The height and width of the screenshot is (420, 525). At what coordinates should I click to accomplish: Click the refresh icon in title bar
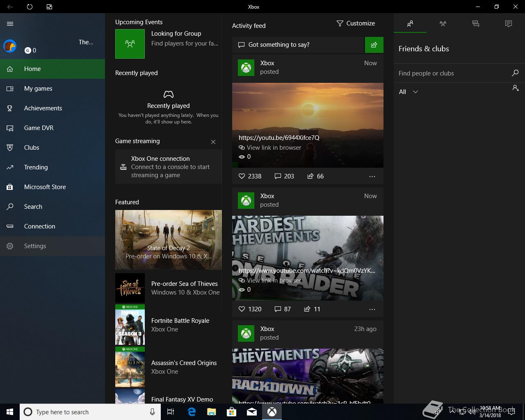point(30,7)
